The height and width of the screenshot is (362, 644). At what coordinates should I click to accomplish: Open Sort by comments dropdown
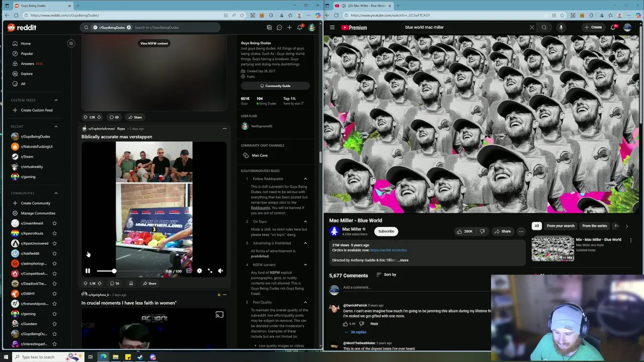click(x=386, y=275)
